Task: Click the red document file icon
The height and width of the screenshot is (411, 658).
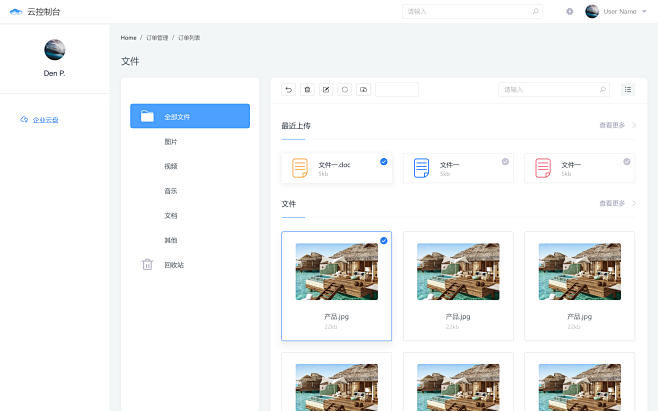Action: tap(543, 168)
